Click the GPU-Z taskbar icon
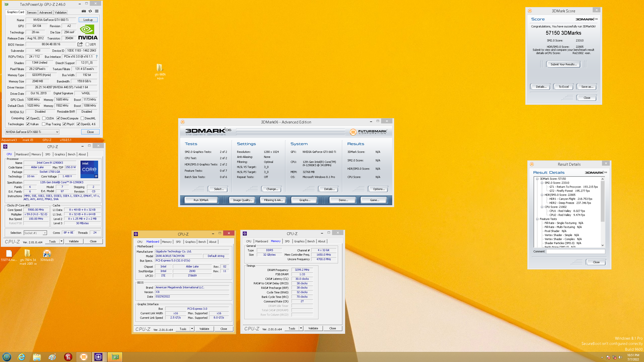Screen dimensions: 644x362 coord(115,357)
